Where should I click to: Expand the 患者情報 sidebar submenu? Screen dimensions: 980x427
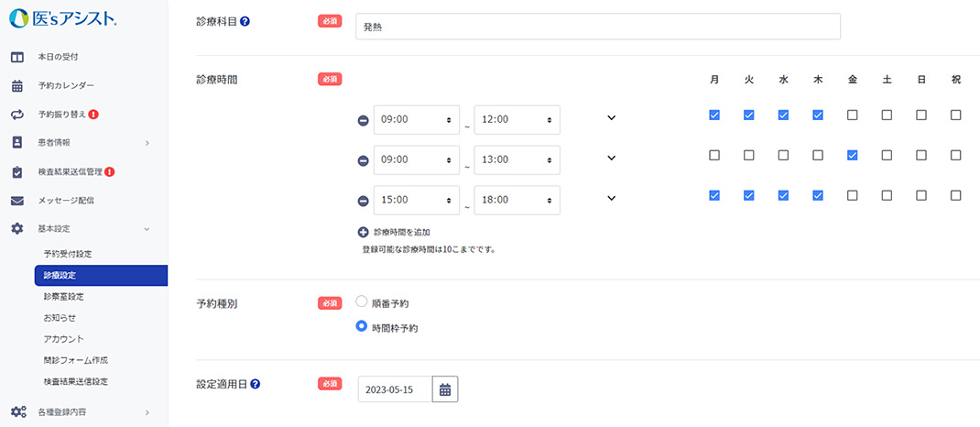point(147,143)
